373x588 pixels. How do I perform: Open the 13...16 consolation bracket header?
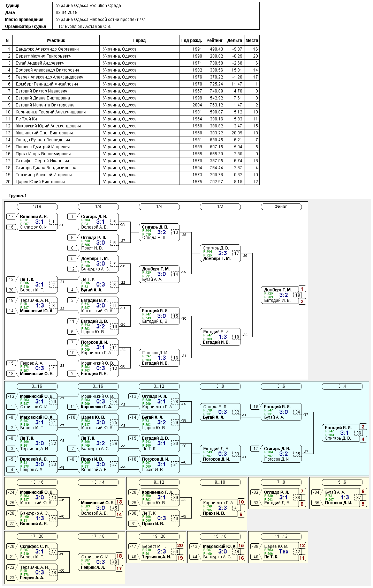[x=37, y=482]
